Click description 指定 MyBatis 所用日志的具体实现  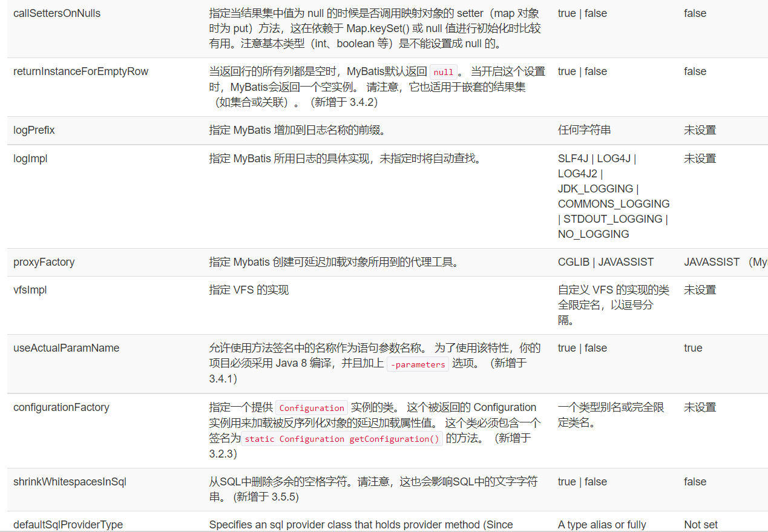tap(345, 159)
